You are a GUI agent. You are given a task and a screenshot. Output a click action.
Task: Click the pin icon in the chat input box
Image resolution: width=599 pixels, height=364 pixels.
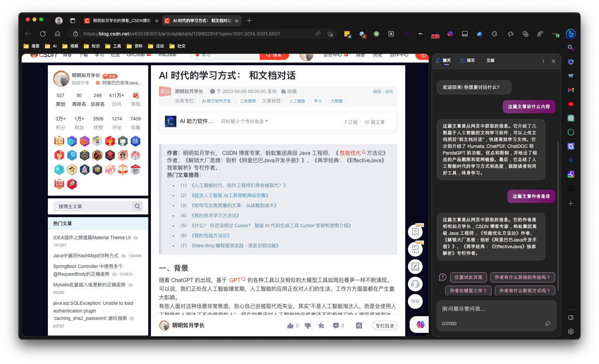(x=547, y=324)
